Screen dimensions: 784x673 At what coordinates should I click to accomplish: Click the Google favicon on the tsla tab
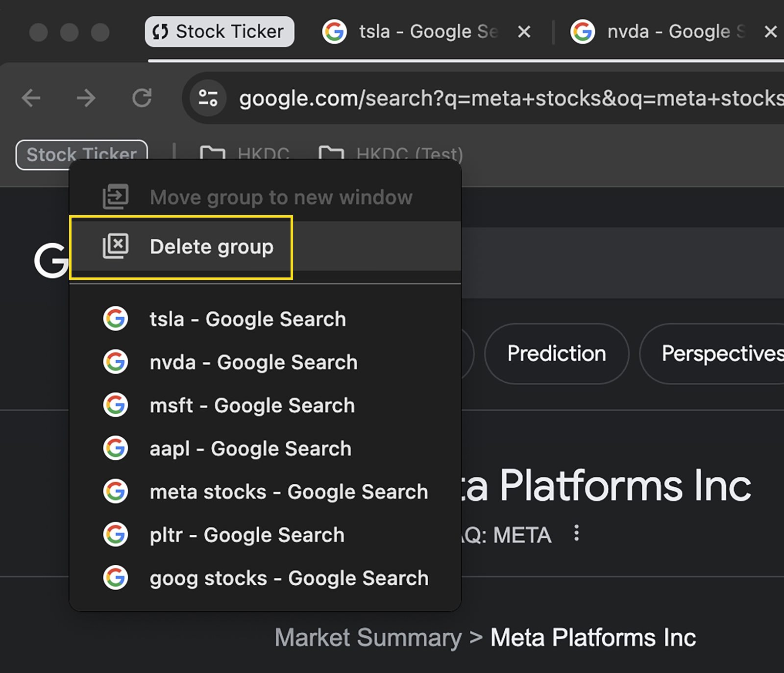coord(335,32)
